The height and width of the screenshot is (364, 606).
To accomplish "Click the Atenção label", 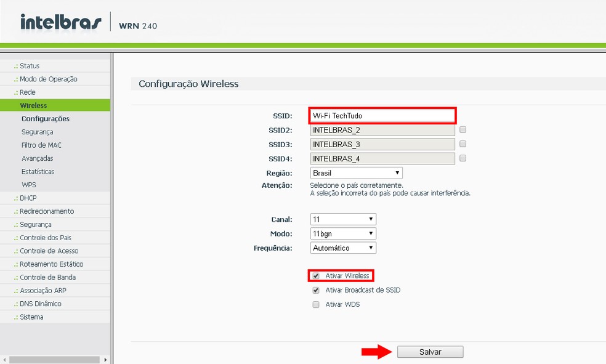I will [x=277, y=185].
